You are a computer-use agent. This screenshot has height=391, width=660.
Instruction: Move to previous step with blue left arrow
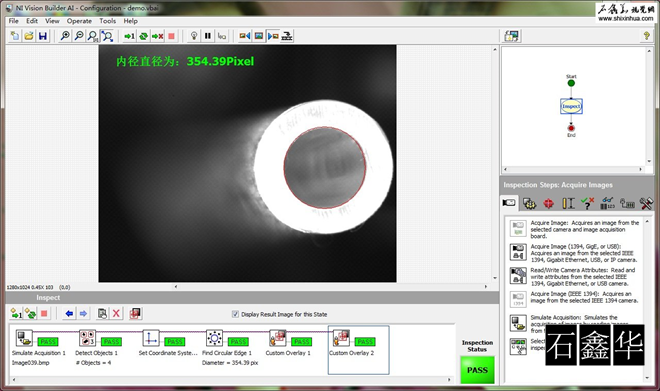coord(69,314)
